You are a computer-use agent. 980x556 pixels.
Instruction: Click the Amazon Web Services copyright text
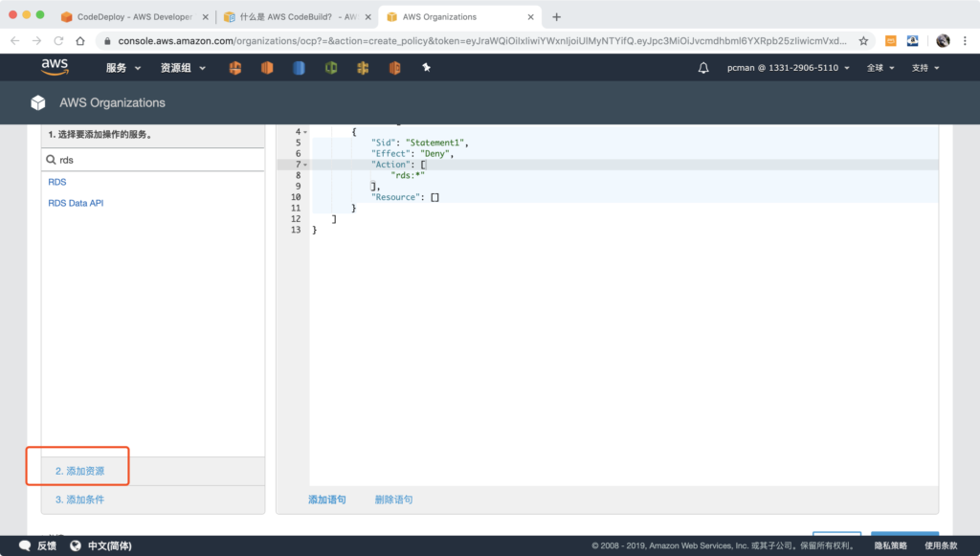tap(724, 545)
